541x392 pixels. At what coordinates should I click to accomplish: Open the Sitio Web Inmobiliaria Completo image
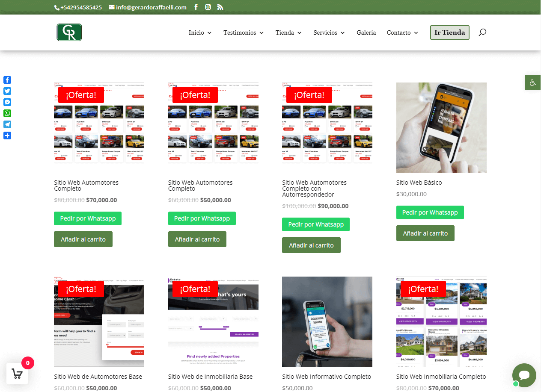pos(441,321)
